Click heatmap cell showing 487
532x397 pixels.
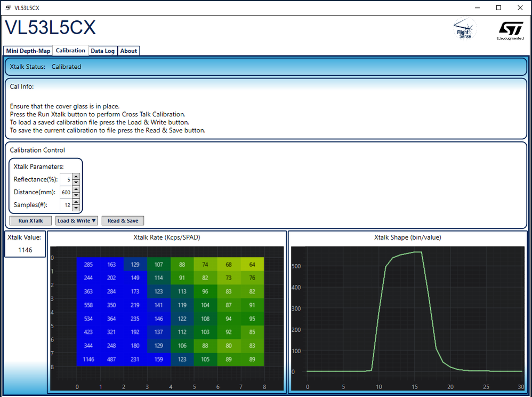[x=111, y=359]
